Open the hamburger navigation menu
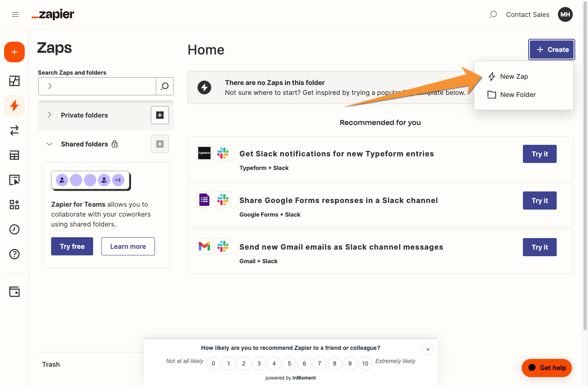This screenshot has height=387, width=588. [x=15, y=14]
